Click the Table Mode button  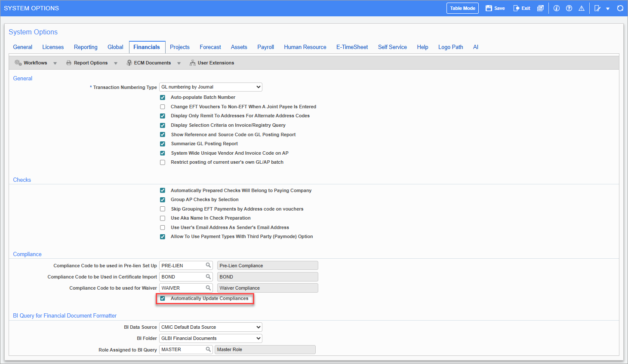pos(462,8)
